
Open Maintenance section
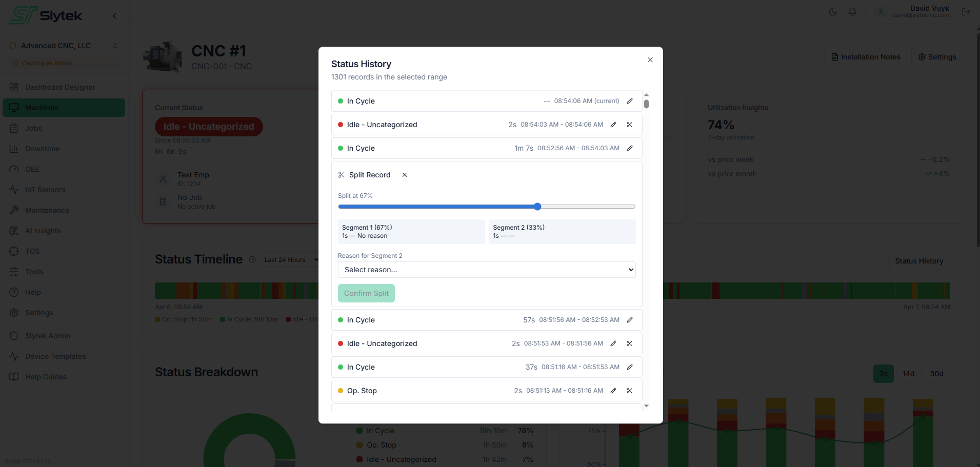(x=64, y=210)
